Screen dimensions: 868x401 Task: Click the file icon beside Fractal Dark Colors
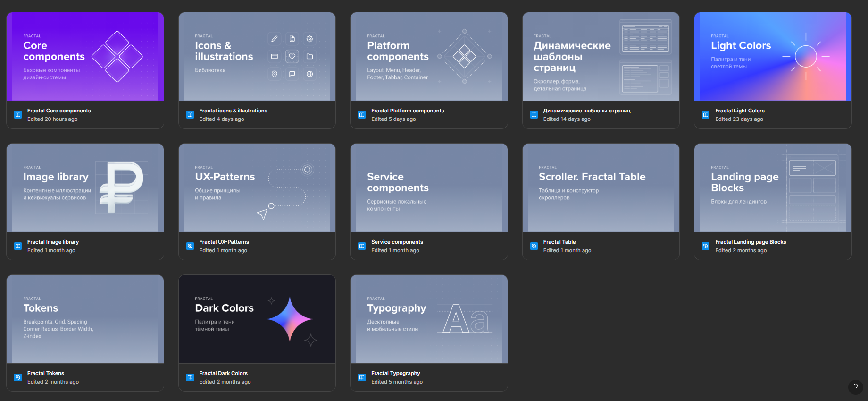[x=190, y=377]
